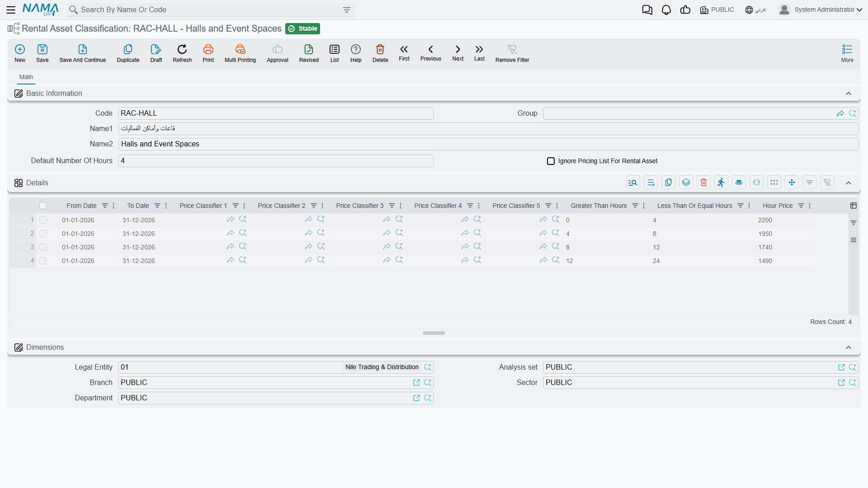
Task: Go to the Next record
Action: pos(458,53)
